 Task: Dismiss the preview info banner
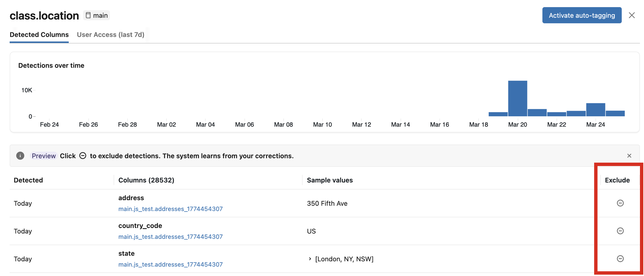[x=629, y=156]
